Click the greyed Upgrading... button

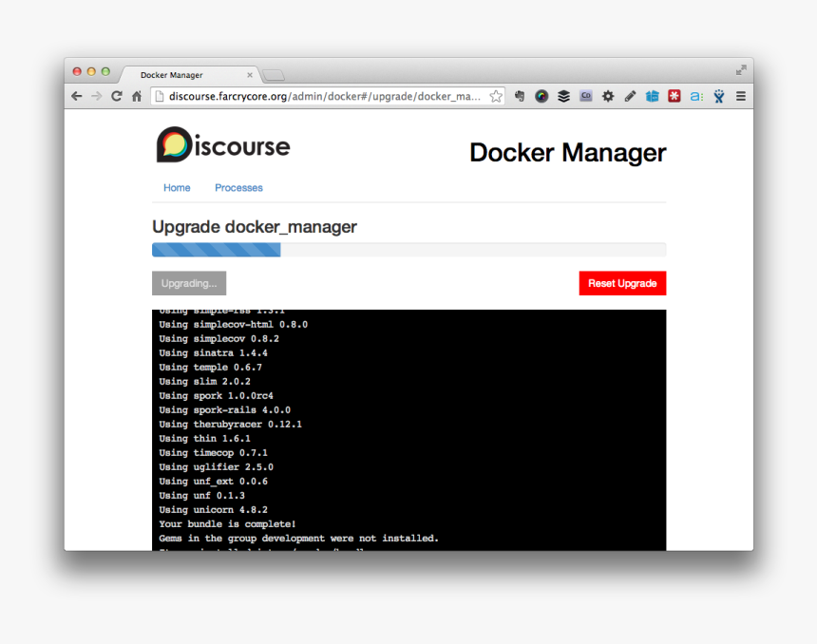tap(189, 283)
